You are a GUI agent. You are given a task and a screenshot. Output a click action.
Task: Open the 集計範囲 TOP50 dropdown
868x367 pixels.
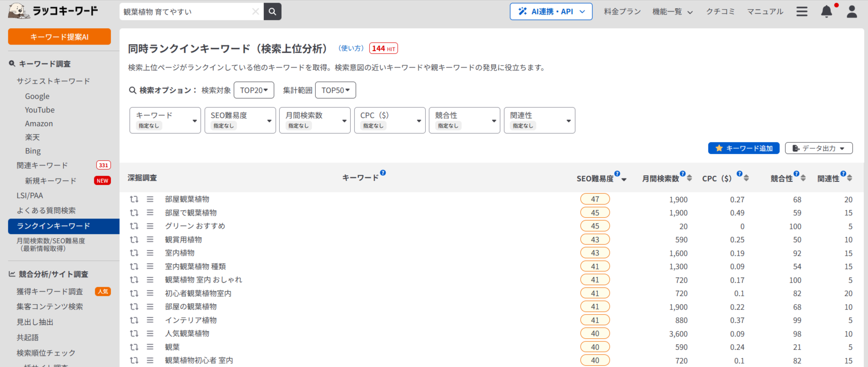336,90
